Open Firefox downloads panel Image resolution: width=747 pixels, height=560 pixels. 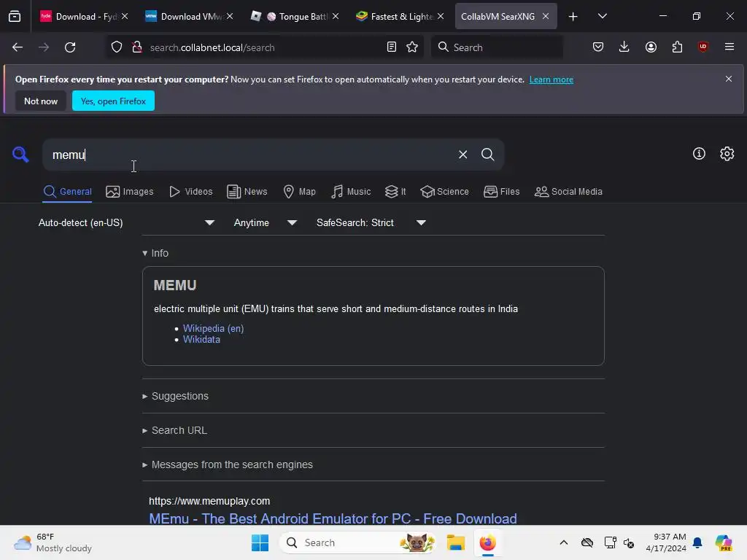[x=624, y=47]
